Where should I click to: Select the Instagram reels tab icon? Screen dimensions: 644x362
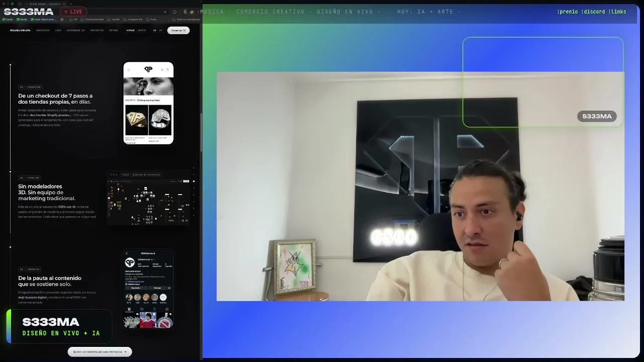[142, 309]
